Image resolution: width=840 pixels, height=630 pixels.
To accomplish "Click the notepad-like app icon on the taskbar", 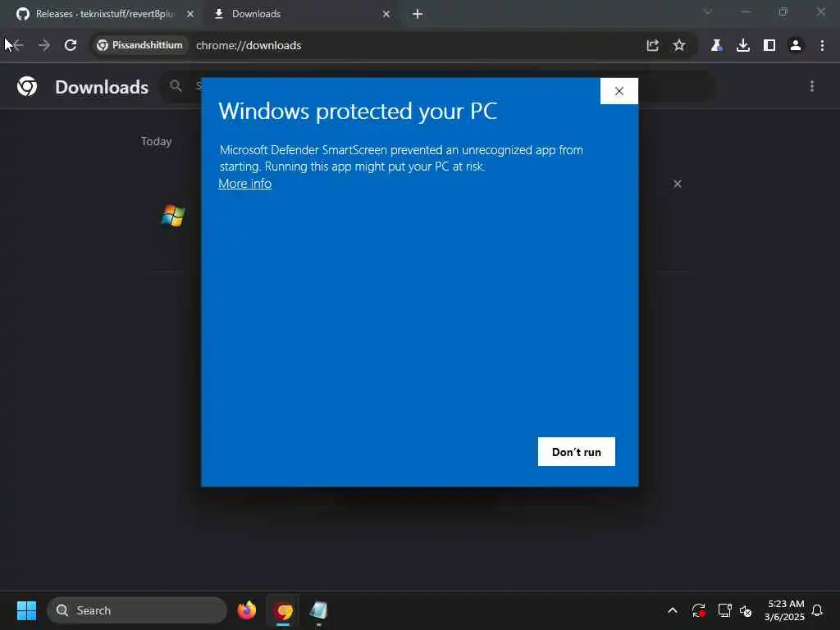I will point(319,610).
